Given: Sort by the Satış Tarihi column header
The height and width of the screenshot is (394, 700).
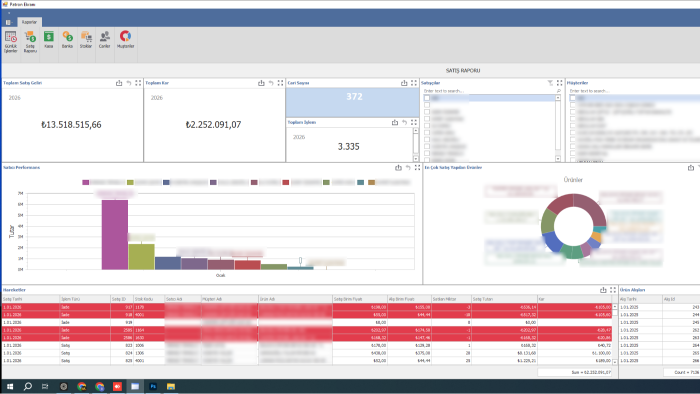Looking at the screenshot, I should (31, 299).
